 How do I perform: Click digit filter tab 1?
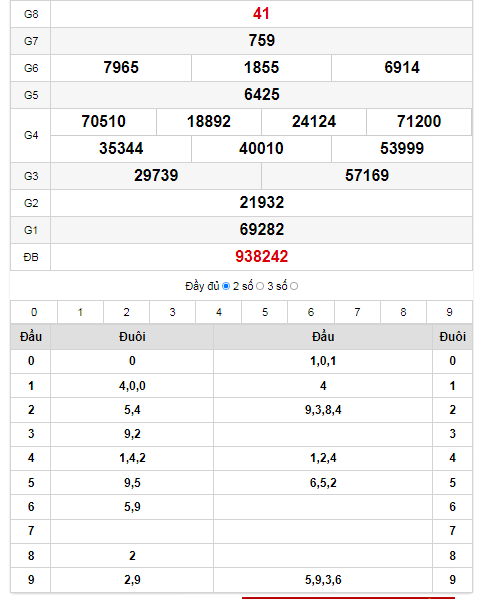(80, 312)
